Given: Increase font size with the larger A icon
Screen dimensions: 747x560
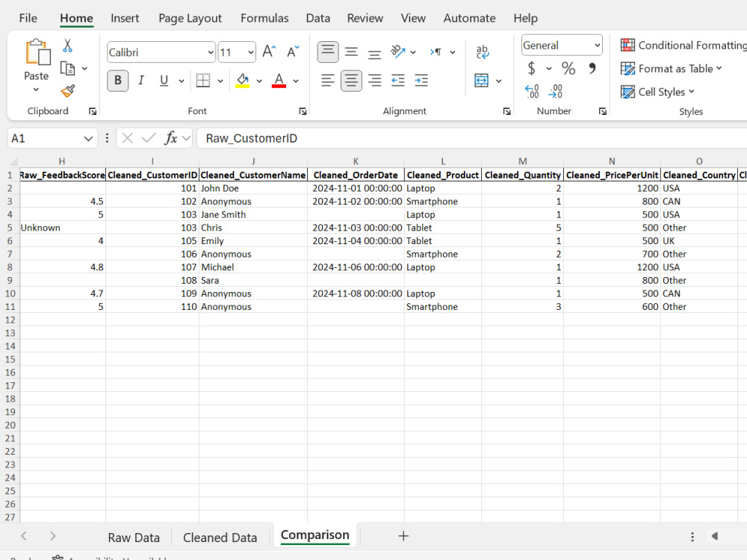Looking at the screenshot, I should point(269,52).
